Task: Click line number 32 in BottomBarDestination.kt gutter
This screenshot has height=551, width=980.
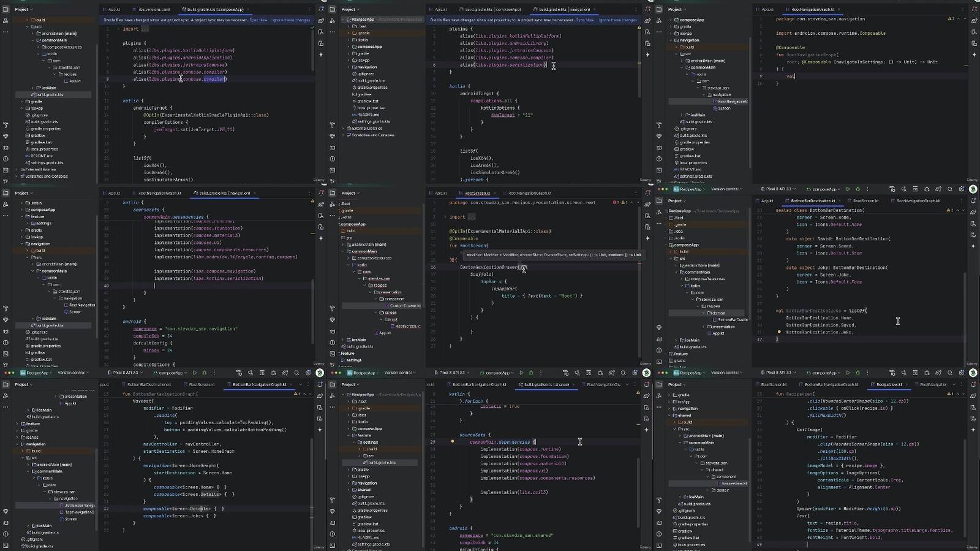Action: point(759,340)
